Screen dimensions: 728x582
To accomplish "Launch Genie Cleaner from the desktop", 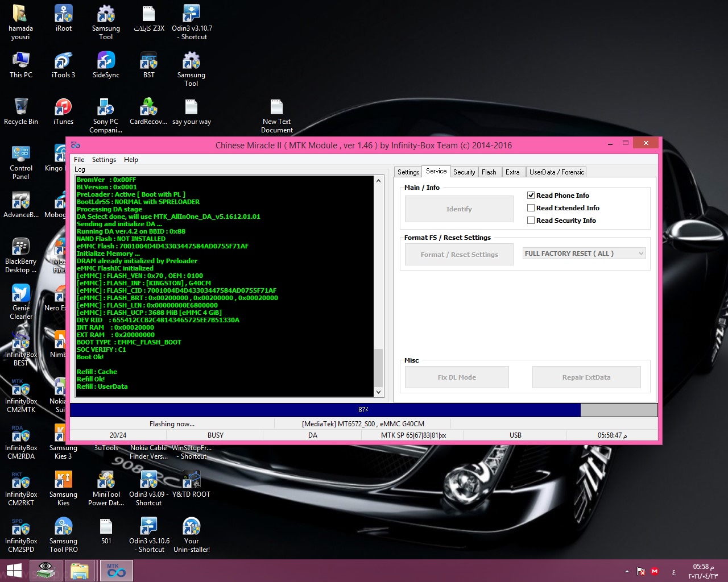I will click(x=21, y=302).
